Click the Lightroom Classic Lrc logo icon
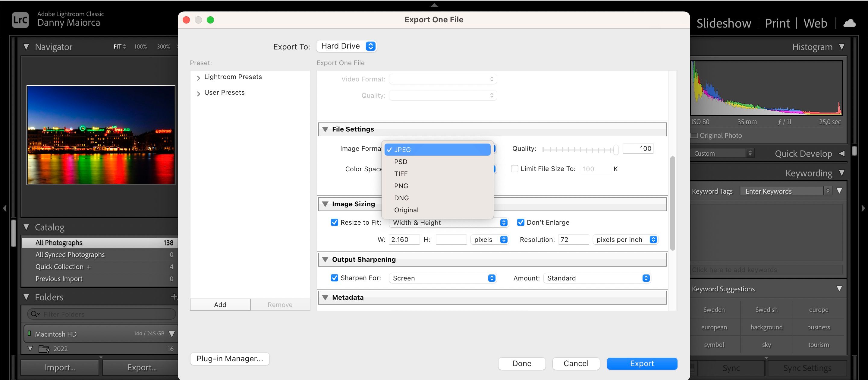 (x=20, y=20)
